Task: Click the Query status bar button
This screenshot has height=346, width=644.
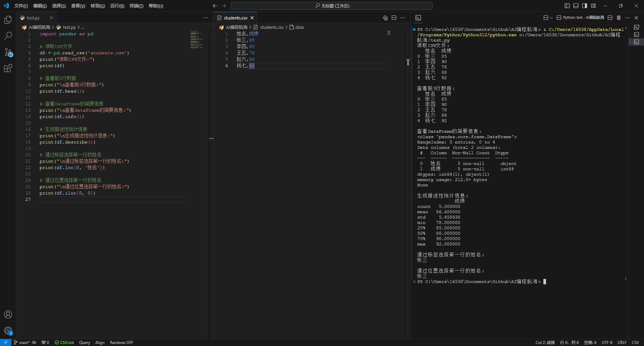Action: pos(85,342)
